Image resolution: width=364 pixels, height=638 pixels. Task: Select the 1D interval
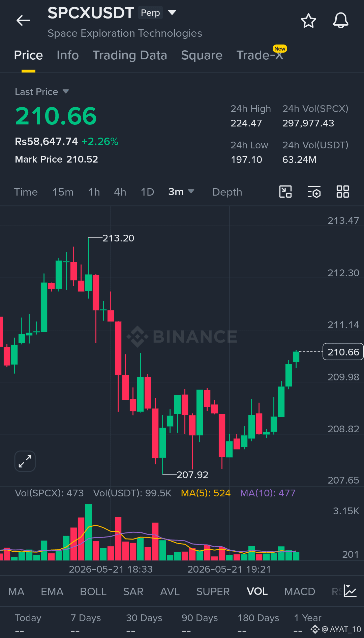[147, 192]
